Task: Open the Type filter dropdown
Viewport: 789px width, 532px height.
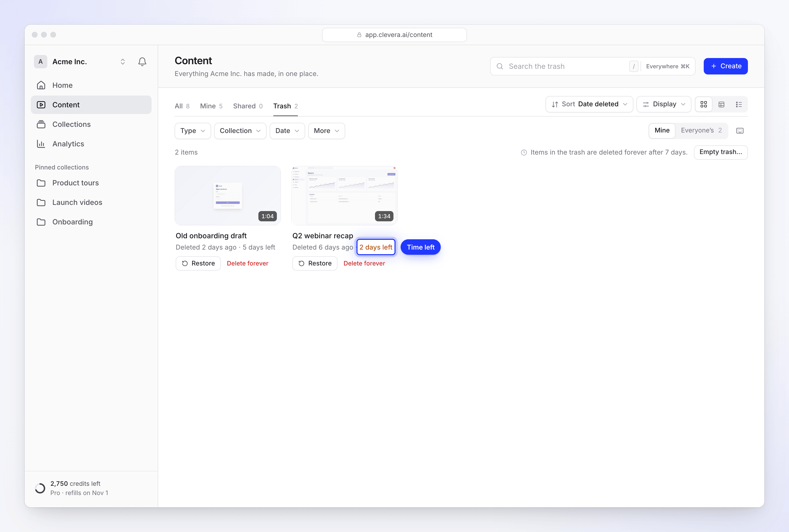Action: click(193, 131)
